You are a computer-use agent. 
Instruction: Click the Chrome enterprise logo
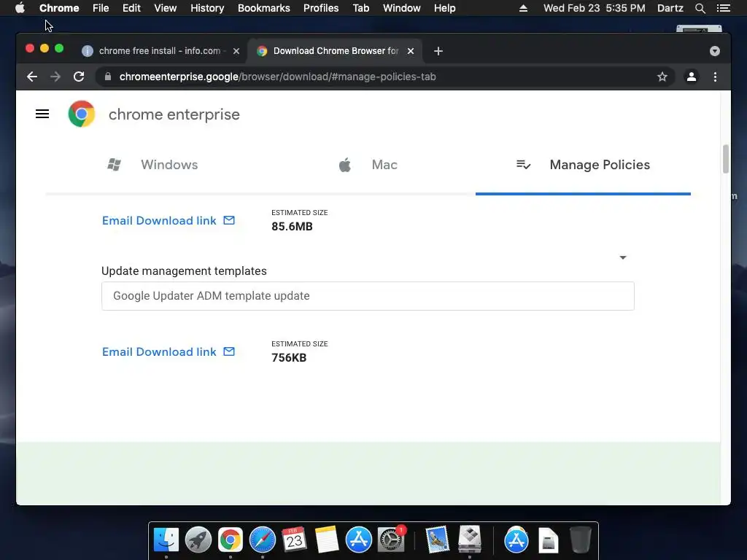pos(82,114)
